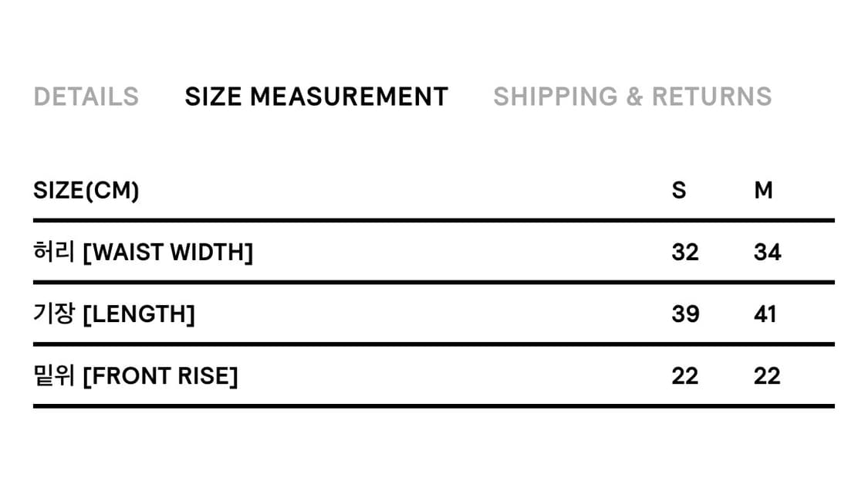This screenshot has height=502, width=868.
Task: Select the S size column header
Action: pos(679,190)
